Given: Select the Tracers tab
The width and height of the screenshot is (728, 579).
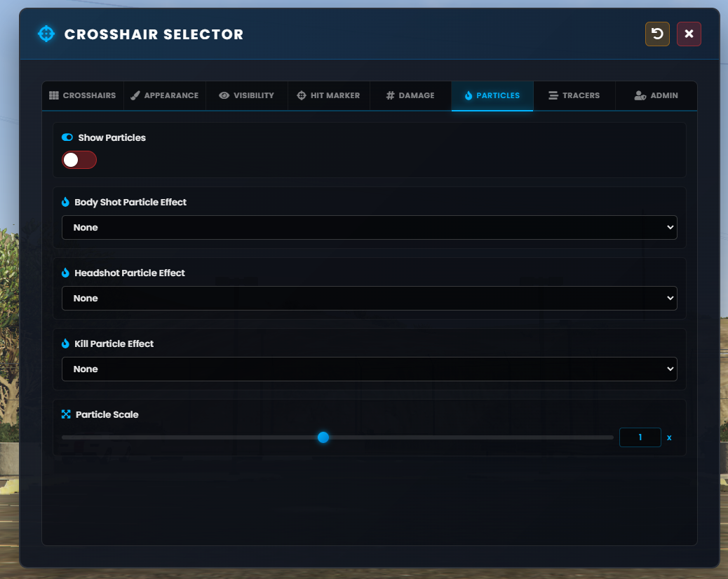Looking at the screenshot, I should click(574, 95).
